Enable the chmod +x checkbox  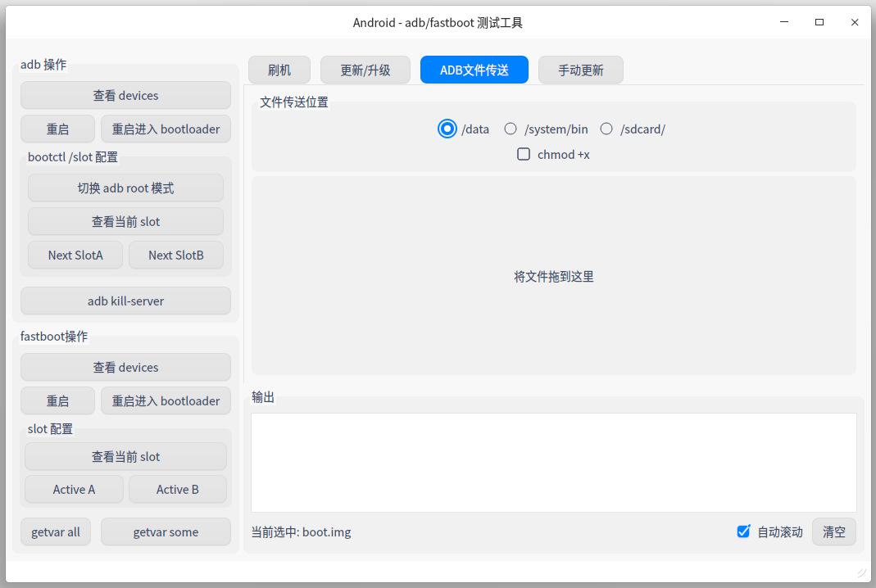[x=524, y=154]
